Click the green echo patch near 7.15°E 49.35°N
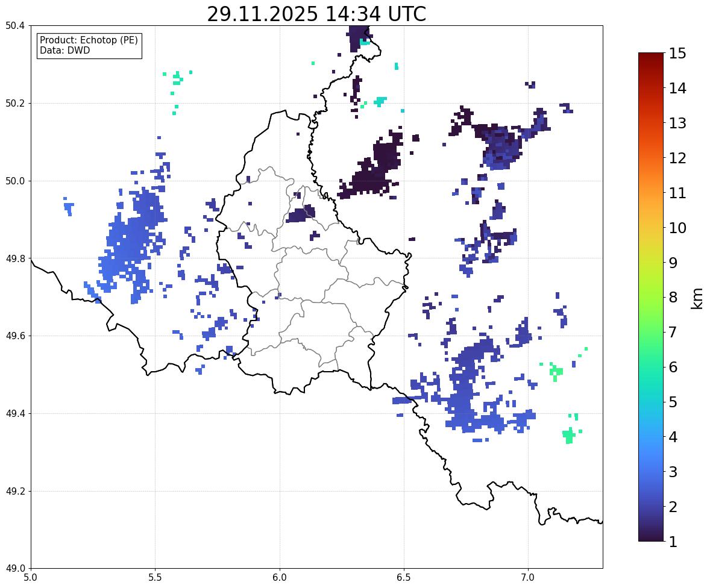 tap(569, 435)
